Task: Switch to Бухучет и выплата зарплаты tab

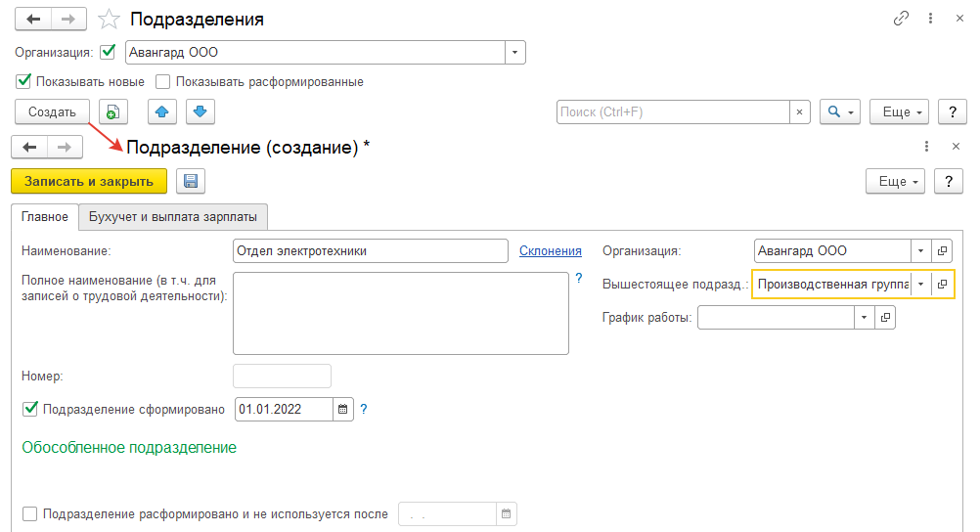Action: click(x=173, y=216)
